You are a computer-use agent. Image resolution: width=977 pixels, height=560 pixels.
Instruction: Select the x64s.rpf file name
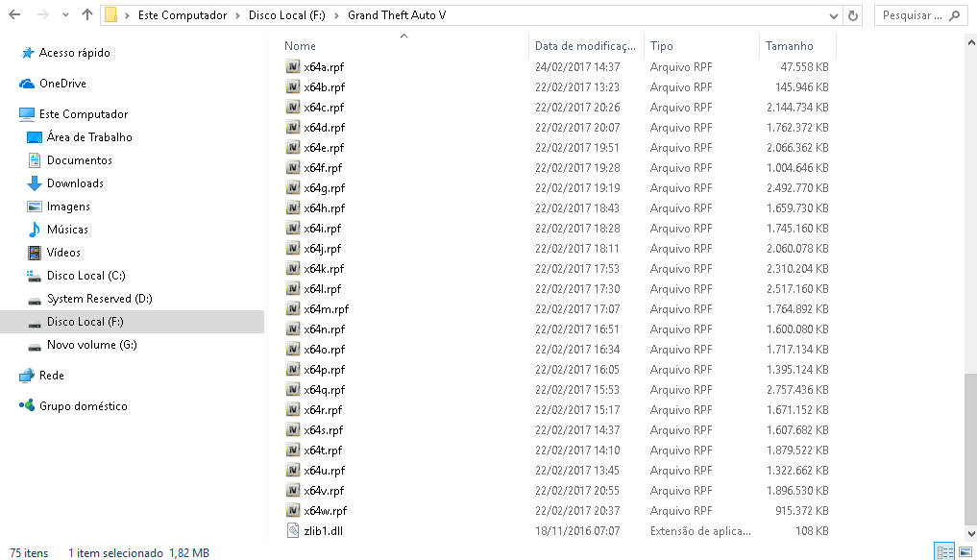pyautogui.click(x=324, y=429)
